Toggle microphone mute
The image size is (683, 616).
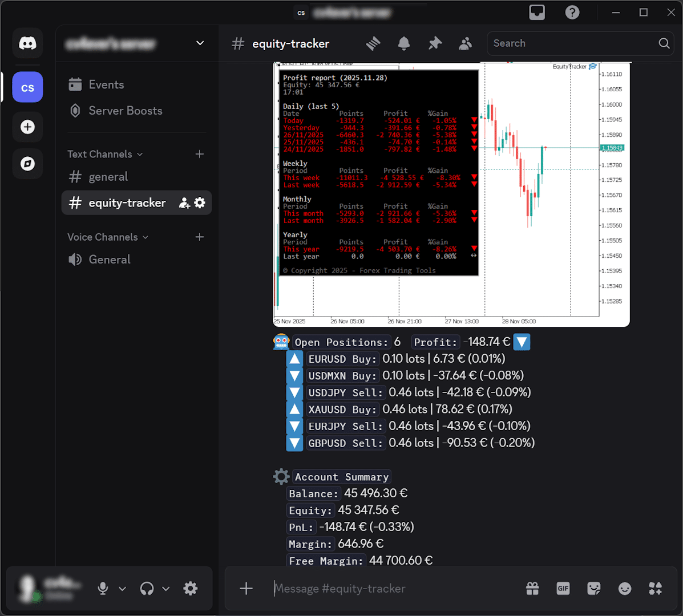click(103, 589)
